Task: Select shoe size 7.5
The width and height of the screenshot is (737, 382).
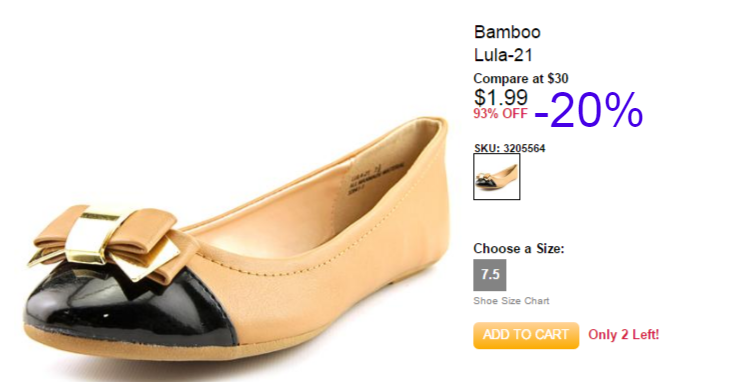Action: [x=490, y=275]
